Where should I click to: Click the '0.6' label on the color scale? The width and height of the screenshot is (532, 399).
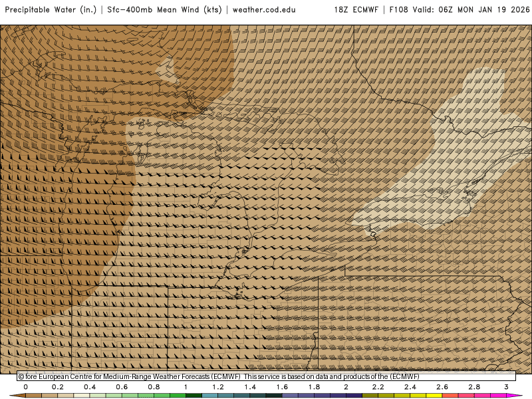pyautogui.click(x=122, y=387)
